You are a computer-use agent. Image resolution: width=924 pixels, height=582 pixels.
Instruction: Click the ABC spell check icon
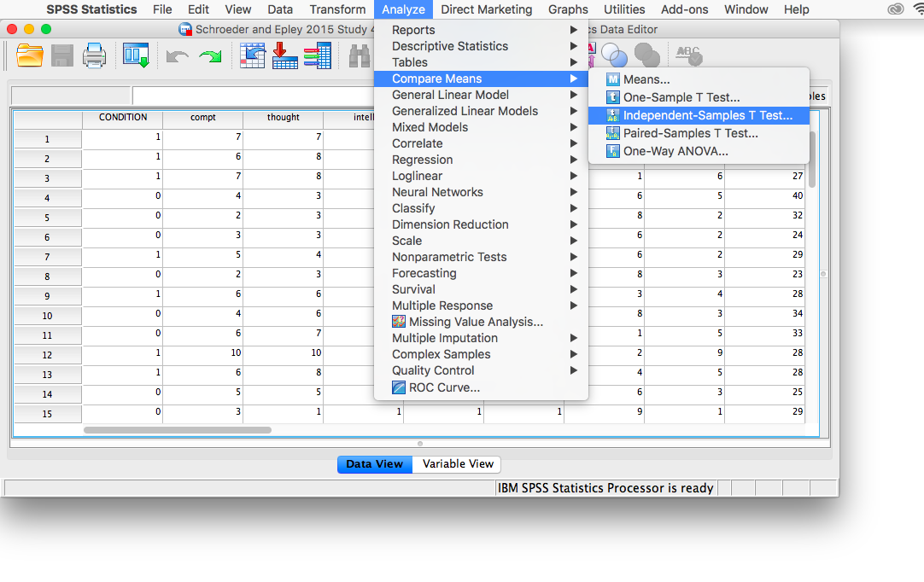pos(689,56)
